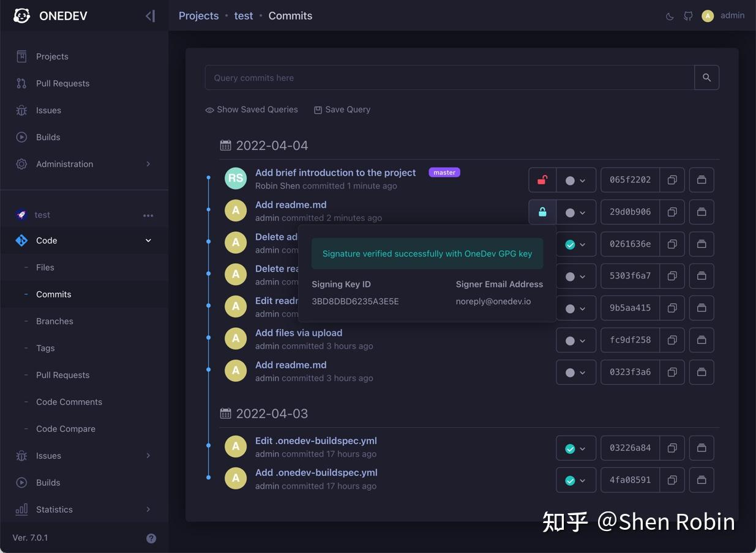This screenshot has width=756, height=553.
Task: Open build status dropdown for 065f2202
Action: click(576, 180)
